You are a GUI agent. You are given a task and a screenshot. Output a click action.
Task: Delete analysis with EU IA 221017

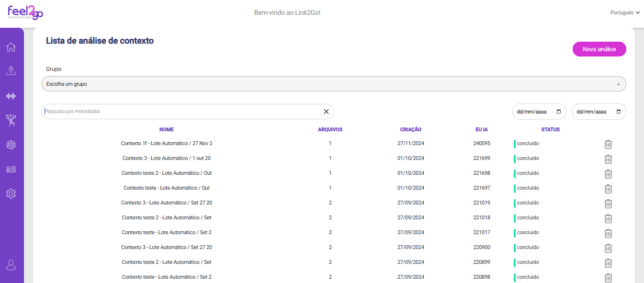click(x=608, y=233)
